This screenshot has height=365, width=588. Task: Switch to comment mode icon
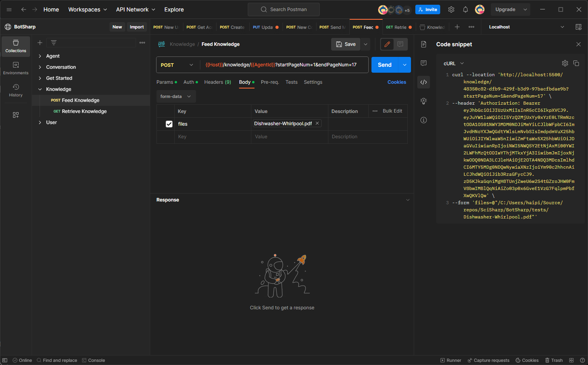[x=400, y=44]
